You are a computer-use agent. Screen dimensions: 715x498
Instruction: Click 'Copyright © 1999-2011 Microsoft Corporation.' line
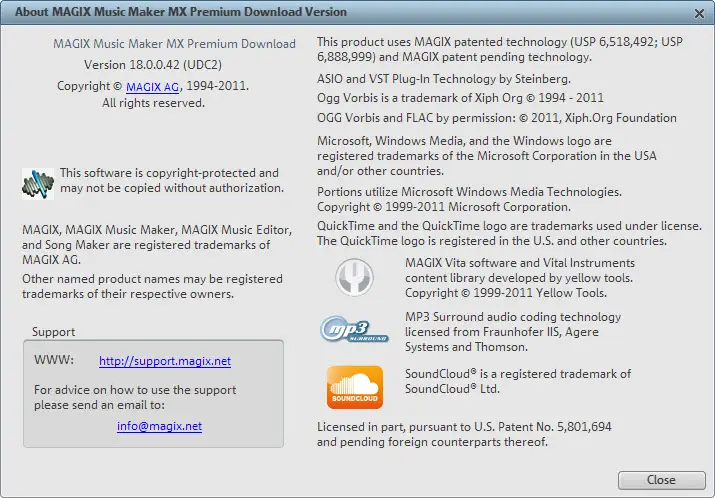pos(444,207)
